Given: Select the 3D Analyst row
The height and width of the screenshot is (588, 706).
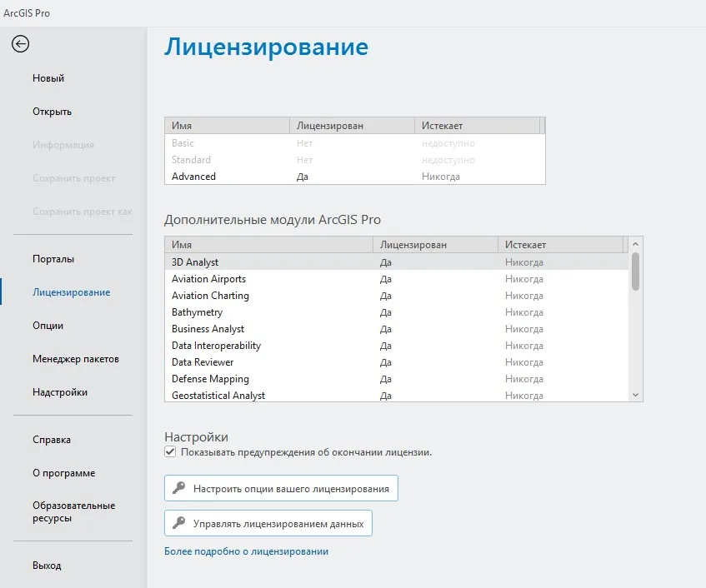Looking at the screenshot, I should click(397, 262).
